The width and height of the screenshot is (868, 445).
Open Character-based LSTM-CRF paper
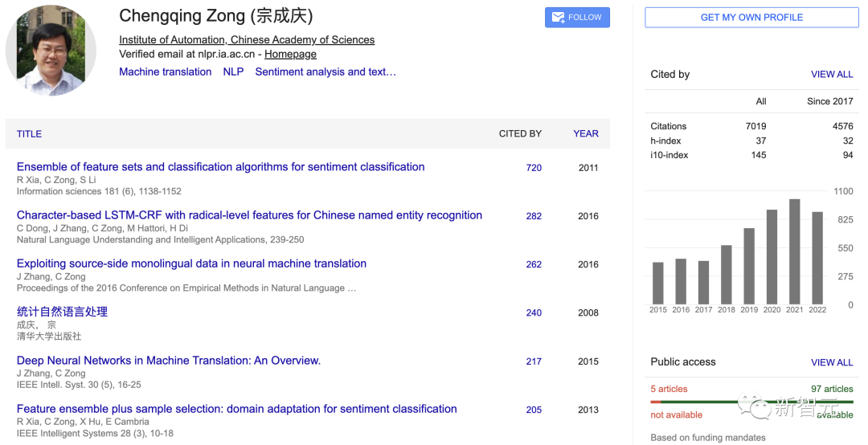click(249, 215)
